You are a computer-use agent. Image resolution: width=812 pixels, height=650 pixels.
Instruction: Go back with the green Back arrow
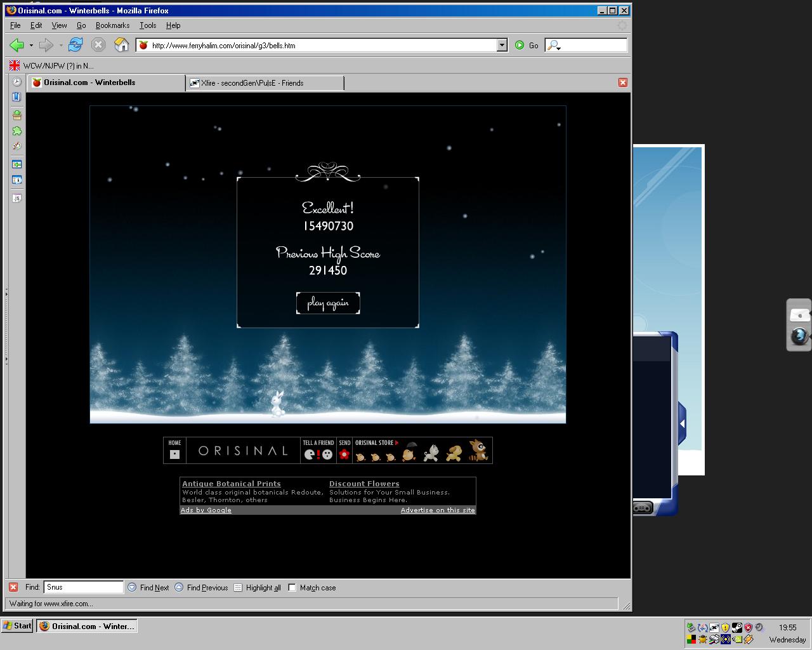pos(16,45)
